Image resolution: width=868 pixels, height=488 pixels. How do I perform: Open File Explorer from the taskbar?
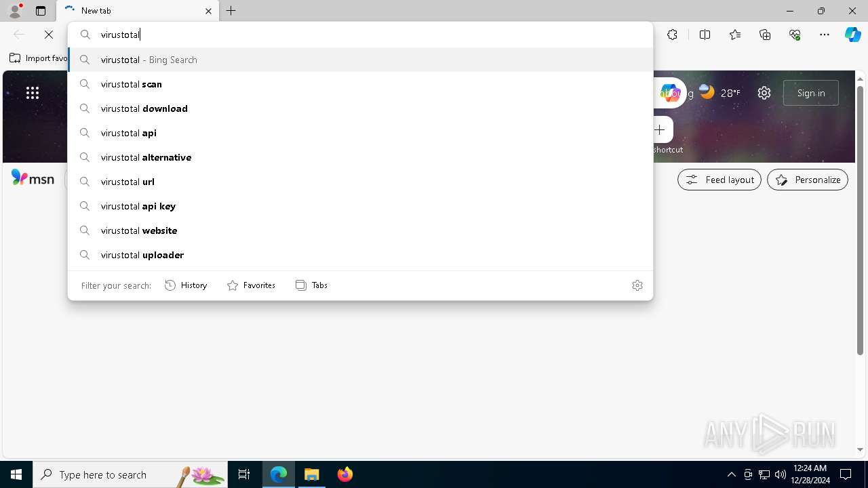click(x=312, y=474)
